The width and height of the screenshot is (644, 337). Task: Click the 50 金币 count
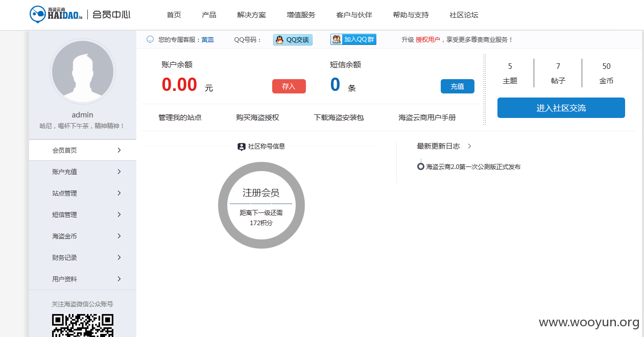[x=606, y=73]
